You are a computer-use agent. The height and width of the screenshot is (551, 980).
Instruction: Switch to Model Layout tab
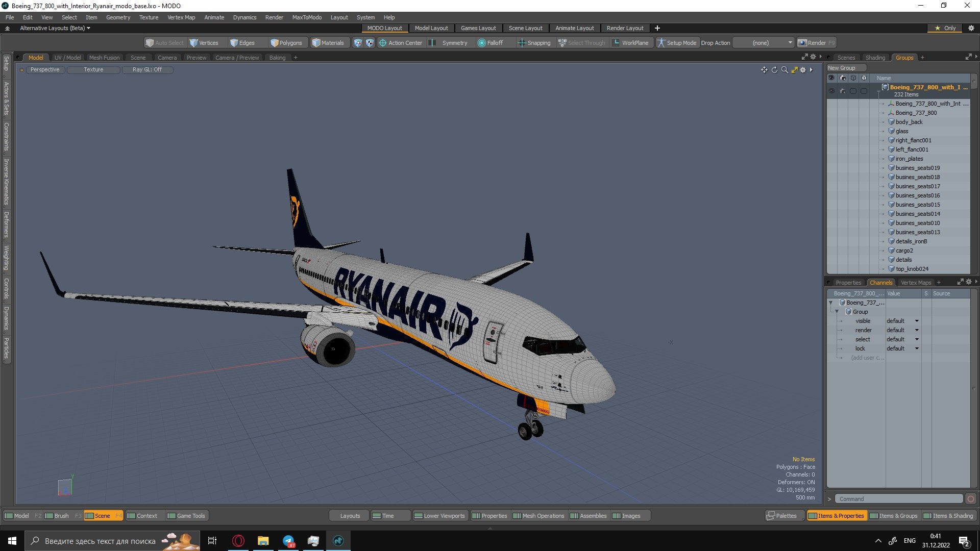(x=431, y=28)
